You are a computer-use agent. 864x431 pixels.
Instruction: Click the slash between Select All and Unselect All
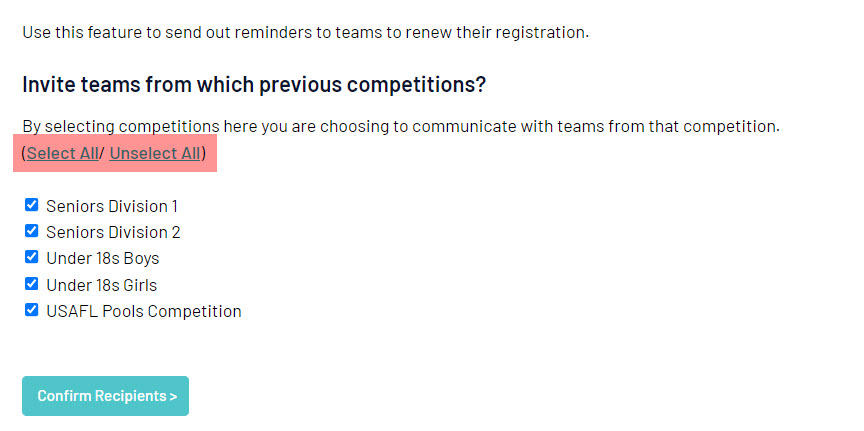coord(102,154)
